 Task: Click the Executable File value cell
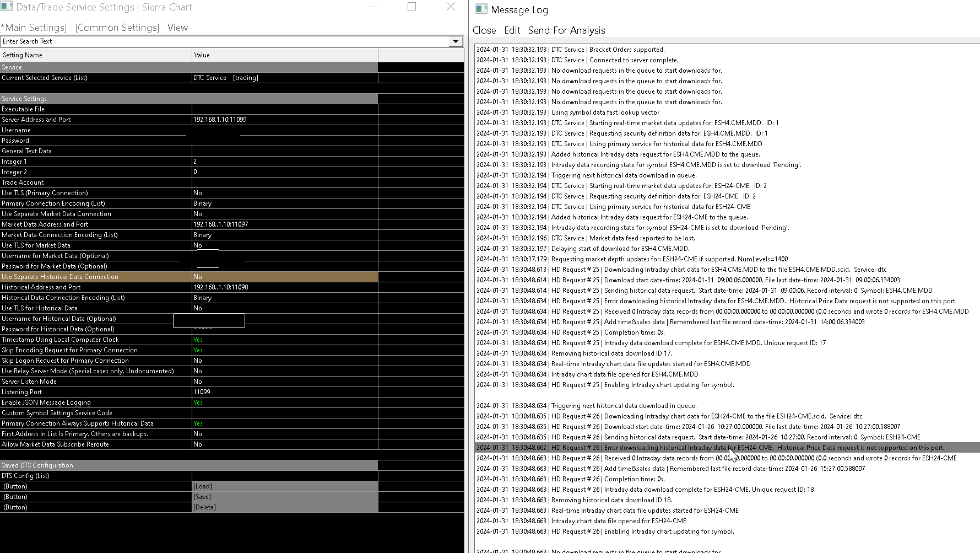click(285, 109)
